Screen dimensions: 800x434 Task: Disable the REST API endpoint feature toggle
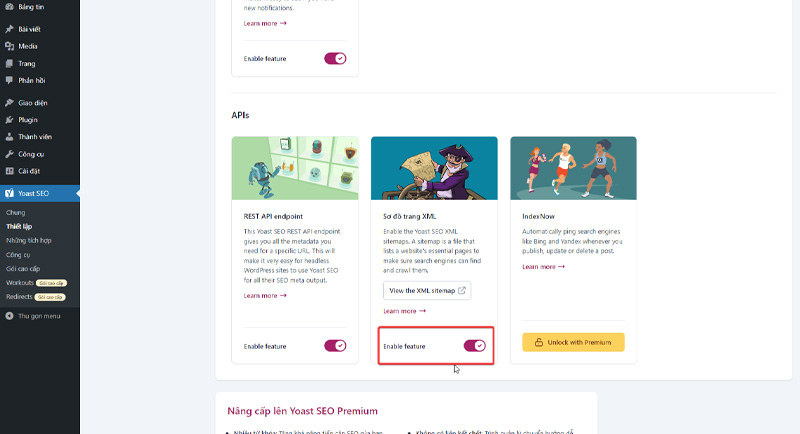[x=335, y=346]
